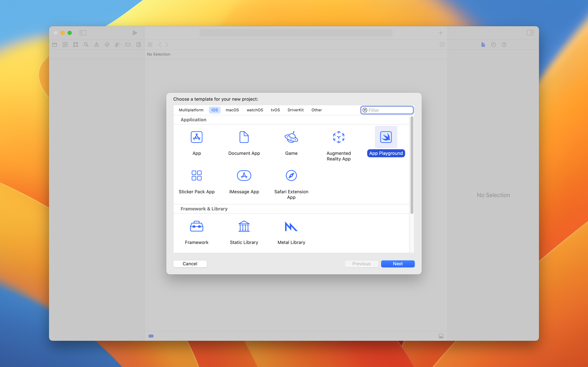Switch to the macOS tab

tap(232, 110)
